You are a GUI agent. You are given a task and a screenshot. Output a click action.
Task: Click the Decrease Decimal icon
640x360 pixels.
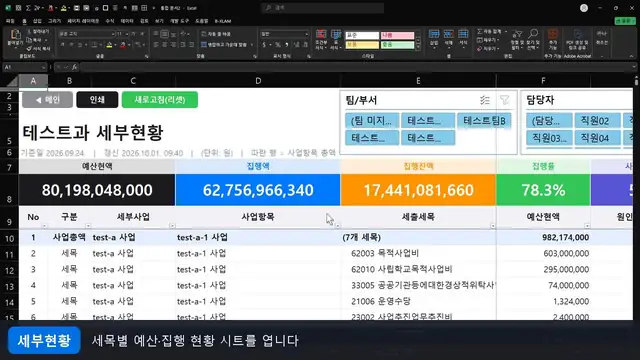[x=305, y=44]
